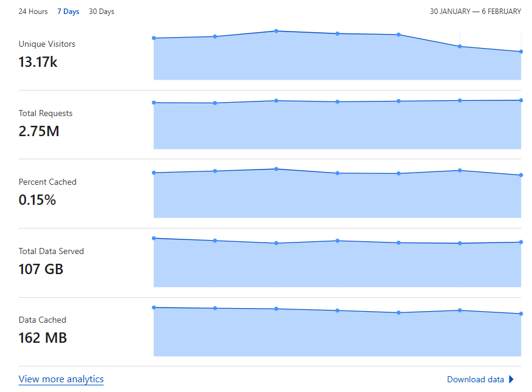
Task: Click the first data point of Total Data Served chart
Action: click(x=154, y=238)
